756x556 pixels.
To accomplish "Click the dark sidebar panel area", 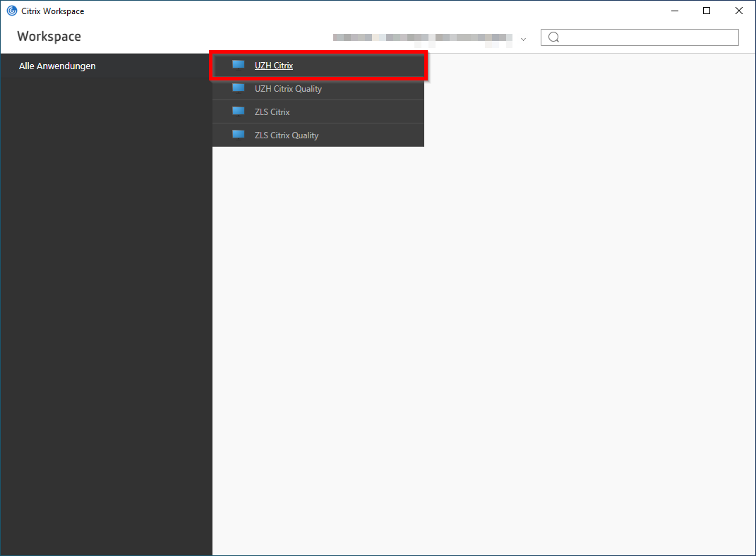I will click(x=106, y=282).
